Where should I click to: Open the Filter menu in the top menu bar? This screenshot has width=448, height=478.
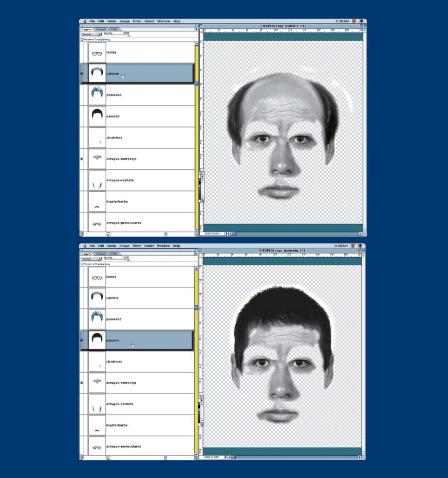(137, 21)
